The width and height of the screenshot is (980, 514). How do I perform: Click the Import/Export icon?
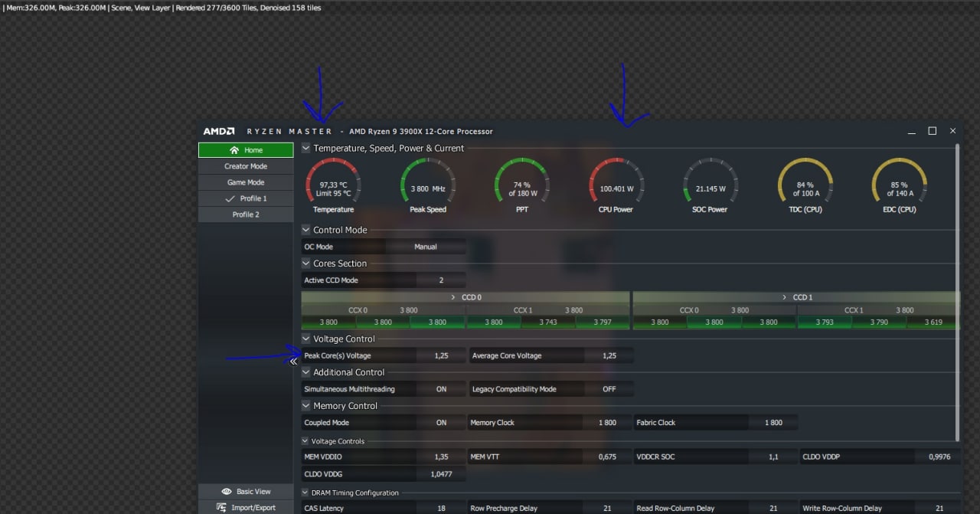click(221, 507)
